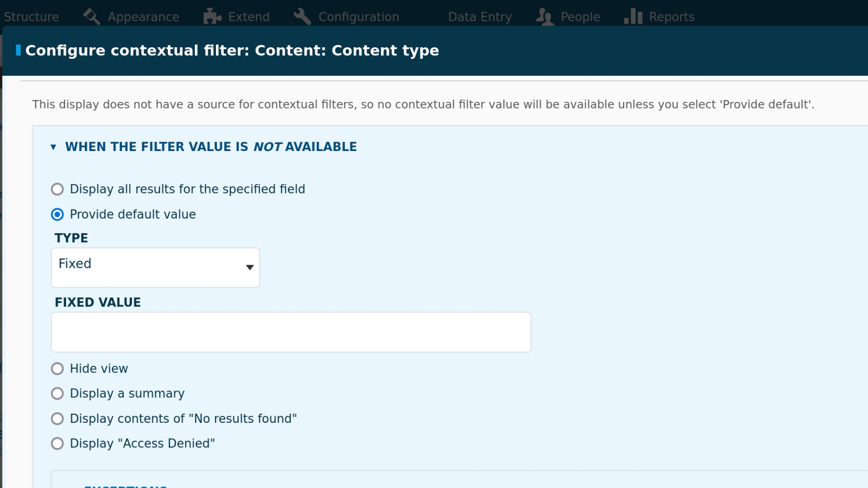Choose Display a summary radio button
Image resolution: width=868 pixels, height=488 pixels.
(x=57, y=394)
